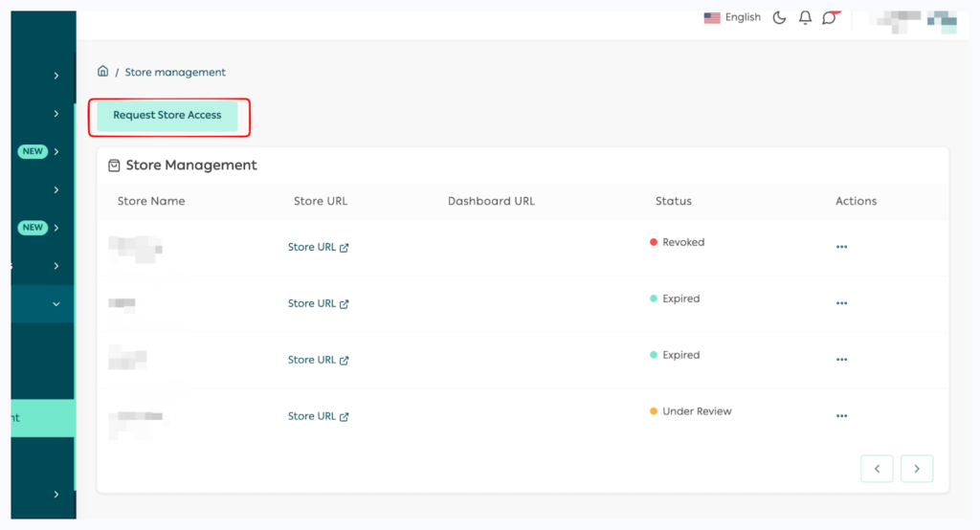Click the Store URL column header
The height and width of the screenshot is (530, 980).
click(321, 201)
